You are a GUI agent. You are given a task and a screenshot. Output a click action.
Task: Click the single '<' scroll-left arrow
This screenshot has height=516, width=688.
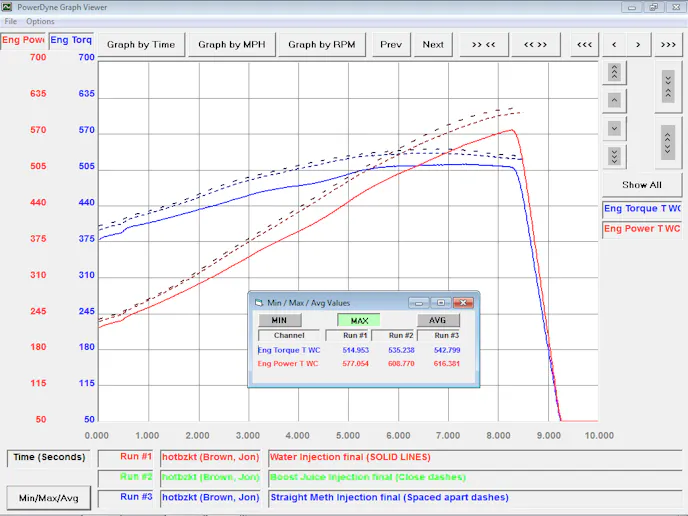[x=613, y=44]
